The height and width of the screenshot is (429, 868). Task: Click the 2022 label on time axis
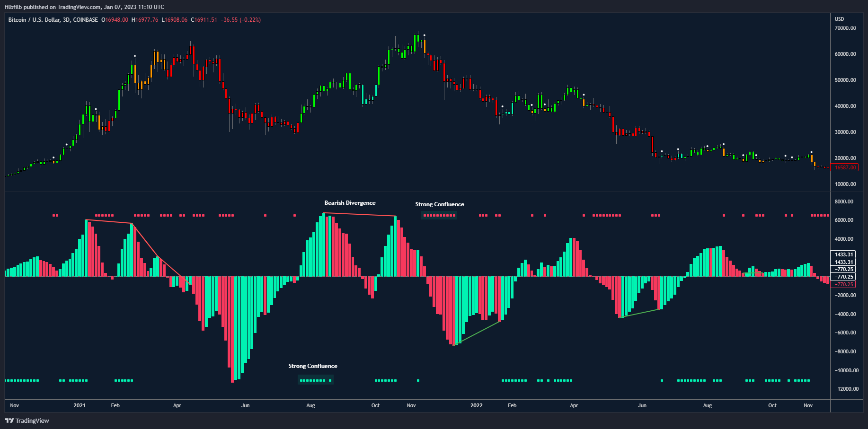(476, 405)
